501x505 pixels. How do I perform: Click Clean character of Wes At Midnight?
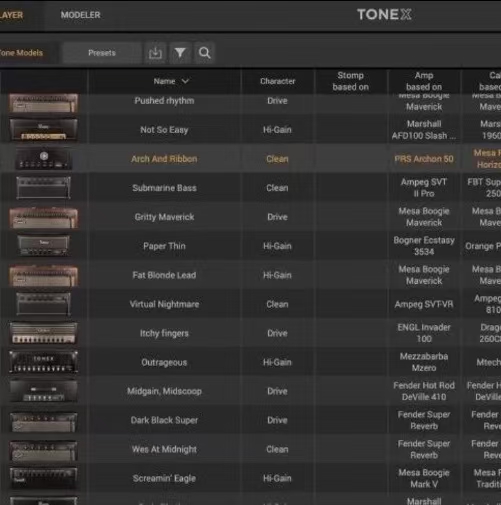click(277, 449)
